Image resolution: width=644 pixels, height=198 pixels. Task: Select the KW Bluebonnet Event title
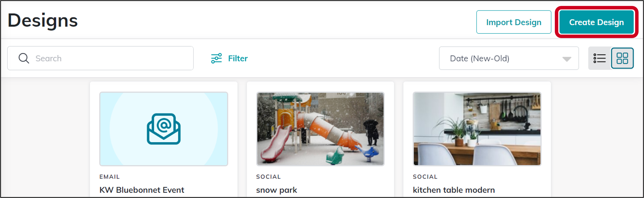[x=142, y=190]
